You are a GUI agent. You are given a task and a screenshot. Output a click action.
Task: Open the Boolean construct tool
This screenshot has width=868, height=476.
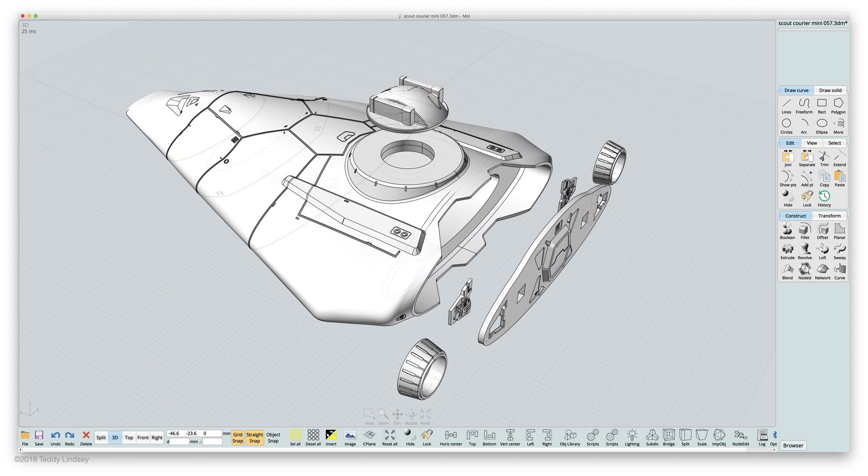pos(787,231)
